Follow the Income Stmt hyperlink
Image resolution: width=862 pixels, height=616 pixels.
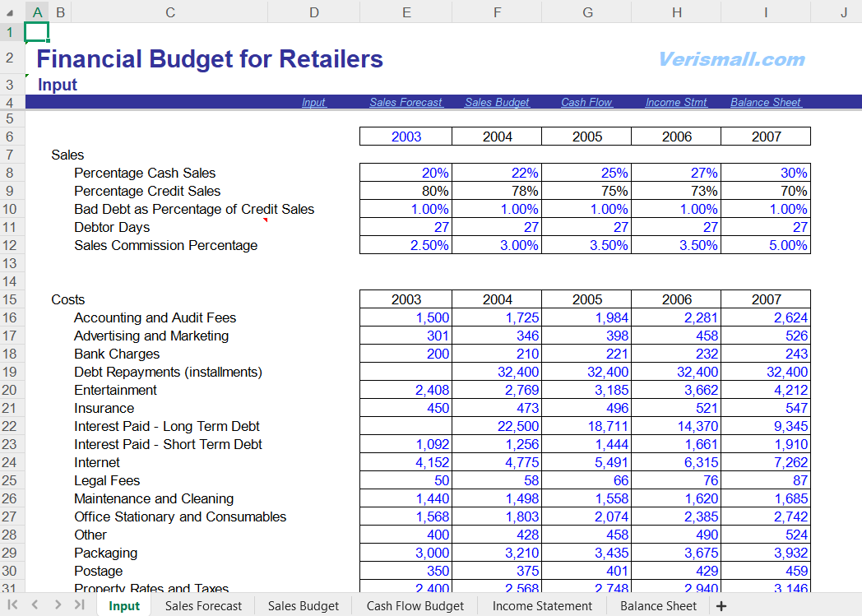pyautogui.click(x=676, y=103)
